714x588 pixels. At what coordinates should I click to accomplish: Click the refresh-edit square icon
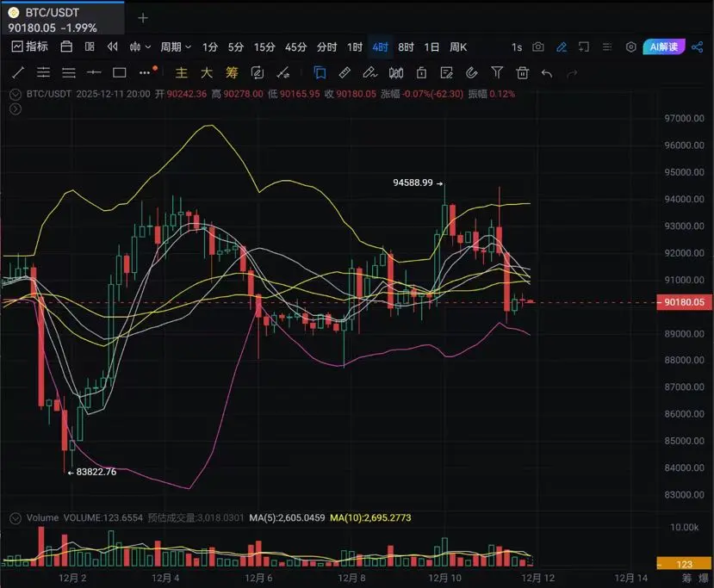[258, 72]
